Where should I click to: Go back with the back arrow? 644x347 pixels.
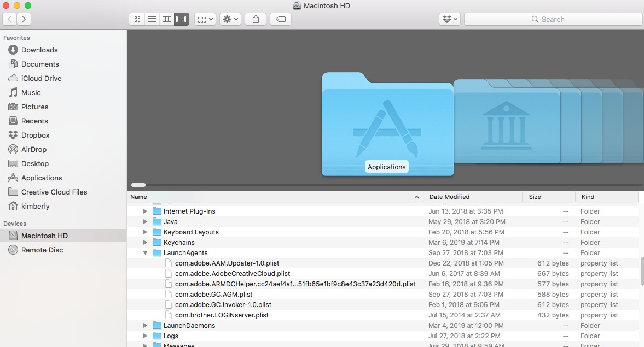point(10,19)
